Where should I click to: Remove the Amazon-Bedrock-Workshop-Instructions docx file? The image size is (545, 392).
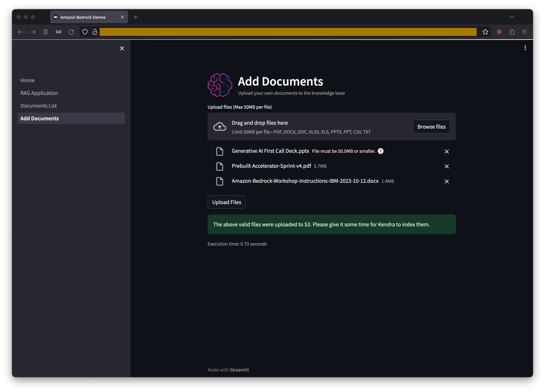click(446, 181)
